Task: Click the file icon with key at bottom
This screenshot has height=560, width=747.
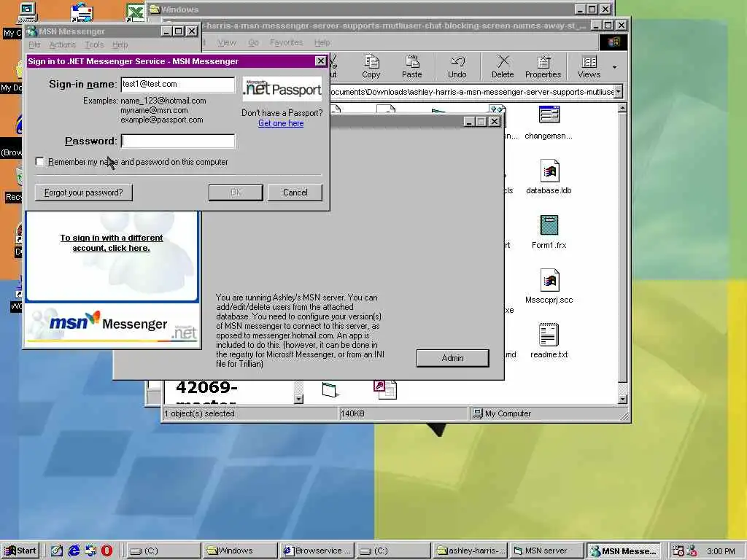Action: pos(385,389)
